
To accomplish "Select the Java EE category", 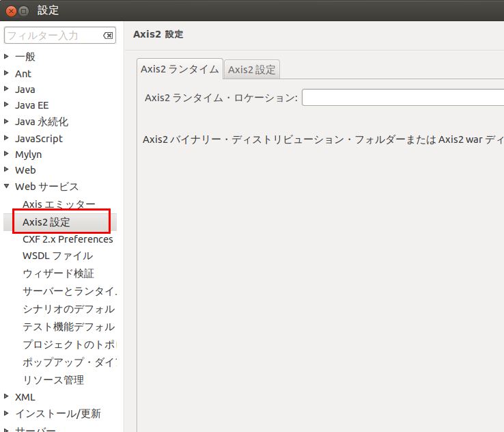I will point(32,105).
